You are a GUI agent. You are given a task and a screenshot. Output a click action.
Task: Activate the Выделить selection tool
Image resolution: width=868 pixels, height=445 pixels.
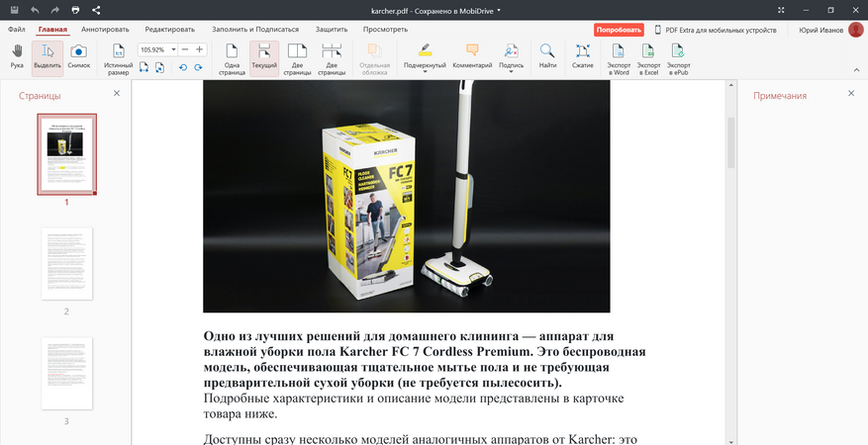pos(48,58)
